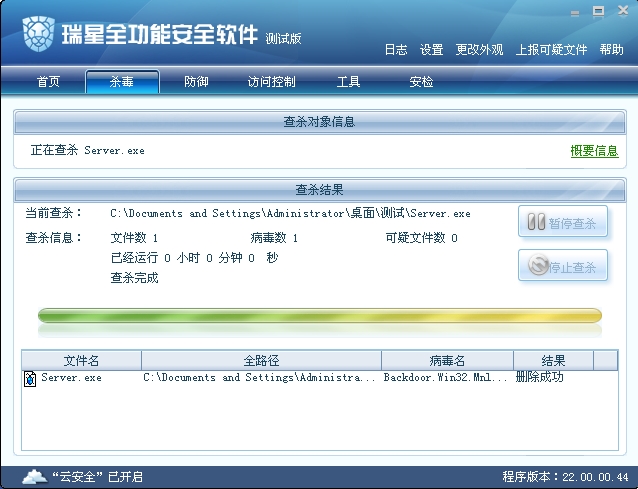Go to the 访问控制 tab

[271, 82]
